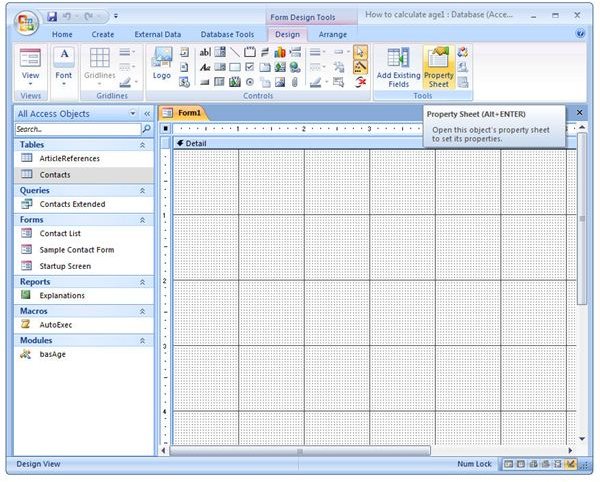600x482 pixels.
Task: Select the Check Box control
Action: (249, 68)
